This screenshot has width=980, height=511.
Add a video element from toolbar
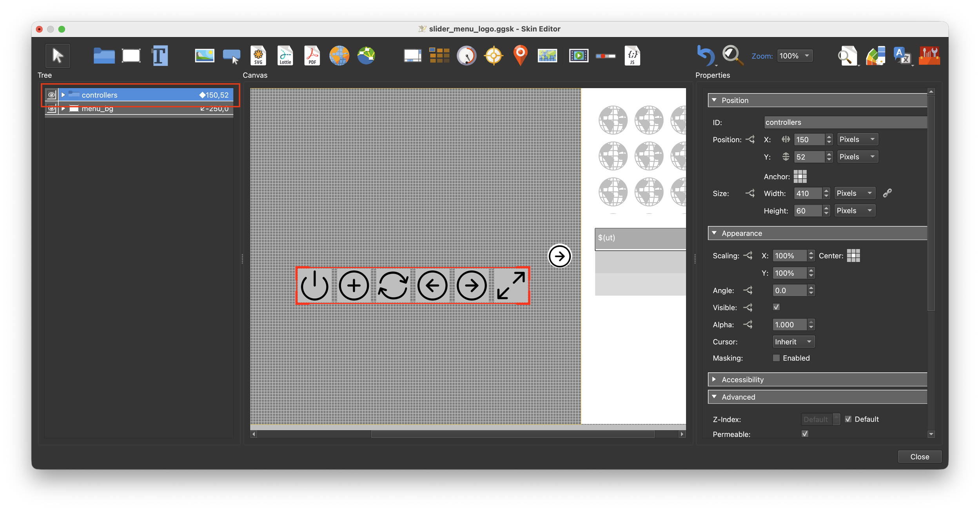[x=579, y=56]
